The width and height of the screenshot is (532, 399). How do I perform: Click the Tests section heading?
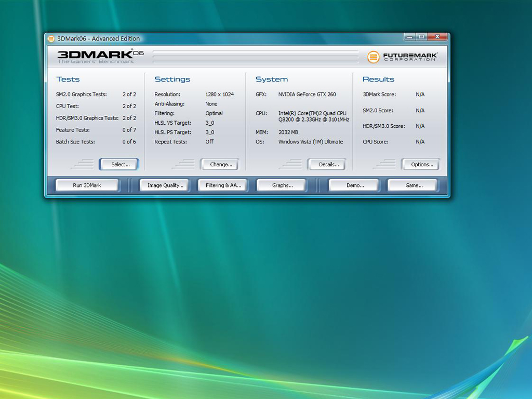click(x=68, y=79)
